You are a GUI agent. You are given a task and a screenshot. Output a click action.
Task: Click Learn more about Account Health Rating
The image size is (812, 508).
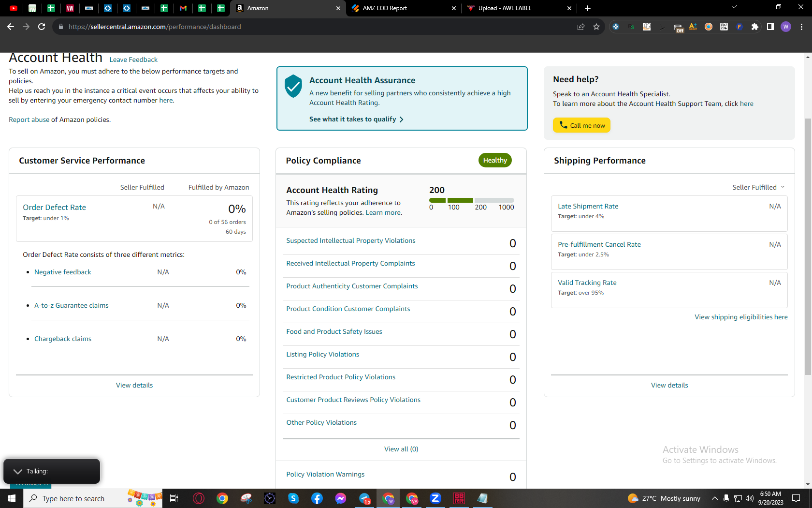(x=383, y=212)
